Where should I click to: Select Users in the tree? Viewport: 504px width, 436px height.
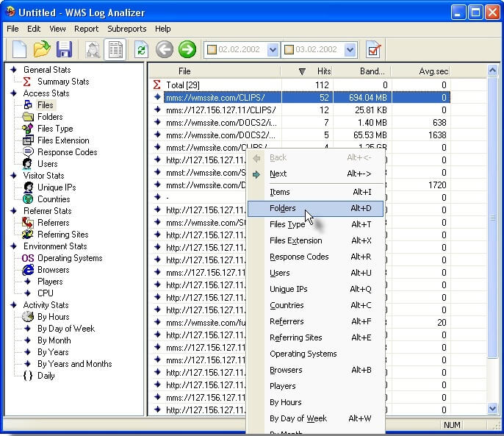[x=48, y=164]
